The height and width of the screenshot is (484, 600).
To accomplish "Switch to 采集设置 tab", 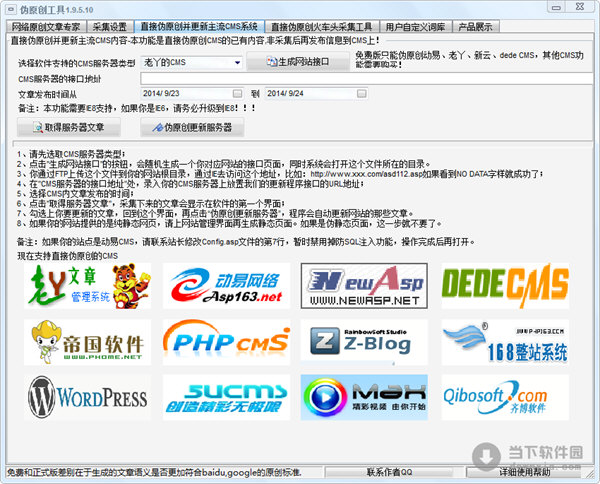I will coord(110,27).
